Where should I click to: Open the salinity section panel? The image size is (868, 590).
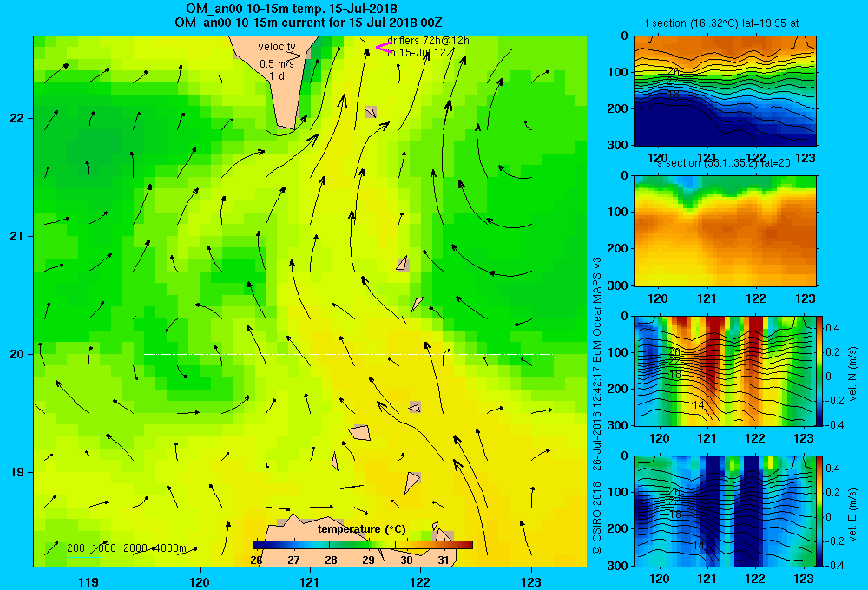pos(725,231)
